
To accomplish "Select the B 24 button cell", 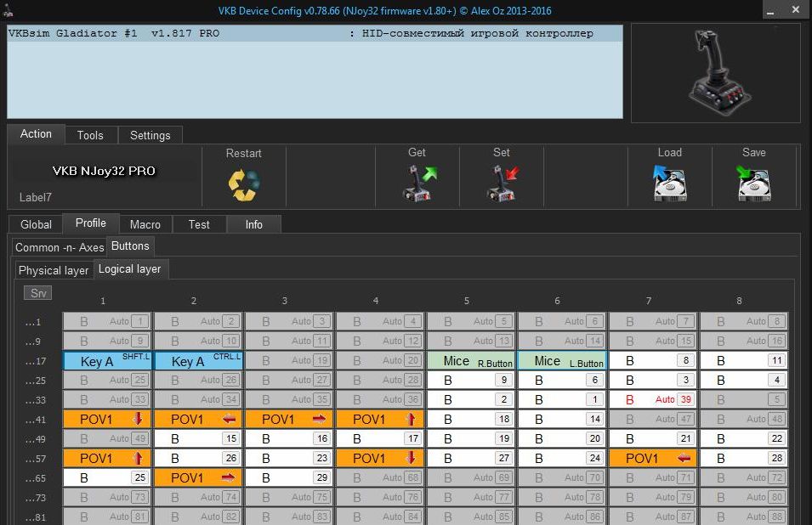I will (x=562, y=458).
